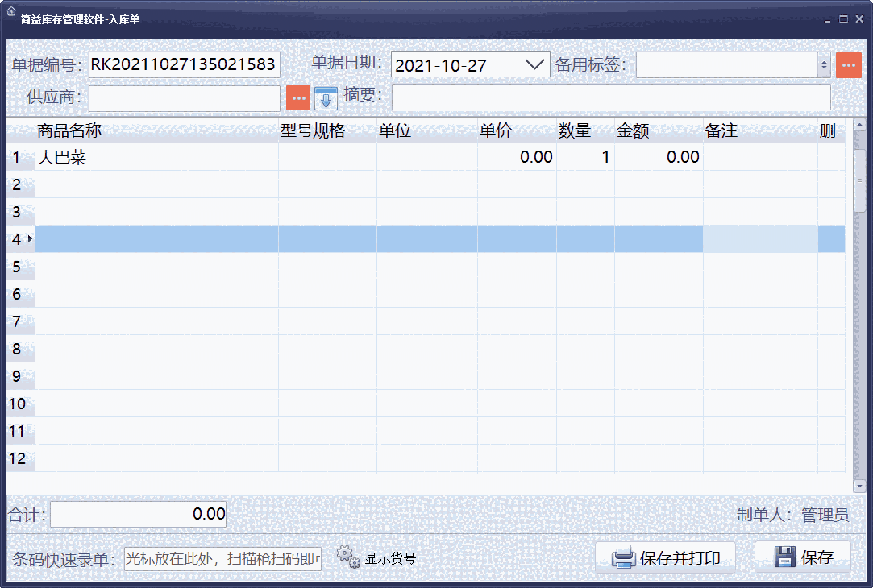Click the quantity 1 cell in row 1

[585, 157]
